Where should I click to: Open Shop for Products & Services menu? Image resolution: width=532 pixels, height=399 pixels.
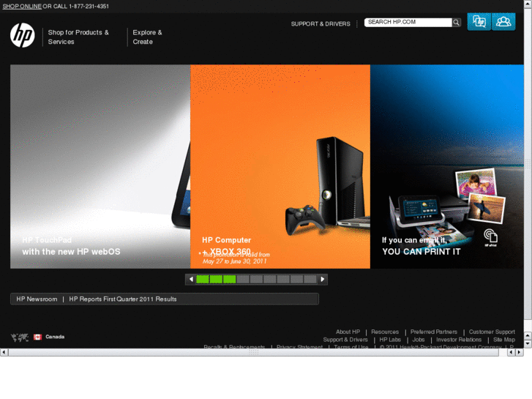pos(78,37)
